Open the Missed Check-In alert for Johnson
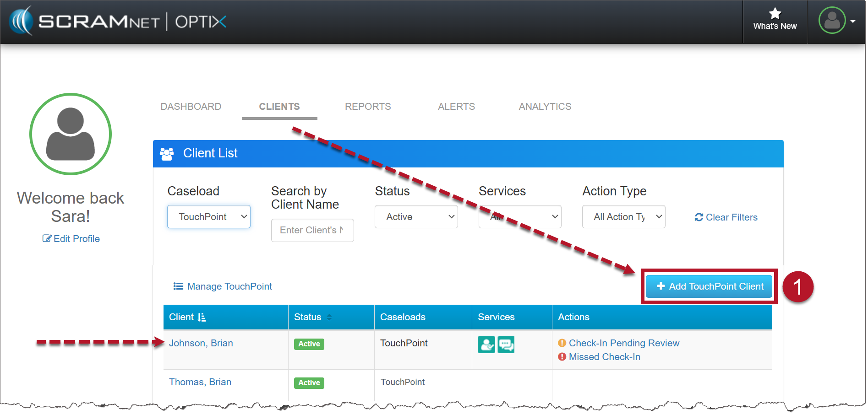The width and height of the screenshot is (868, 420). [x=604, y=357]
